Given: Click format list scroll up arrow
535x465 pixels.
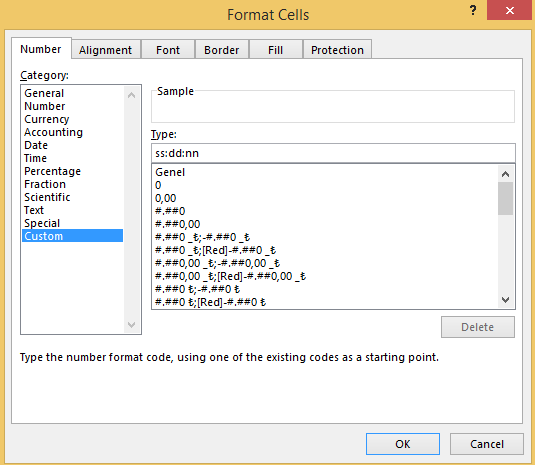Looking at the screenshot, I should 505,174.
